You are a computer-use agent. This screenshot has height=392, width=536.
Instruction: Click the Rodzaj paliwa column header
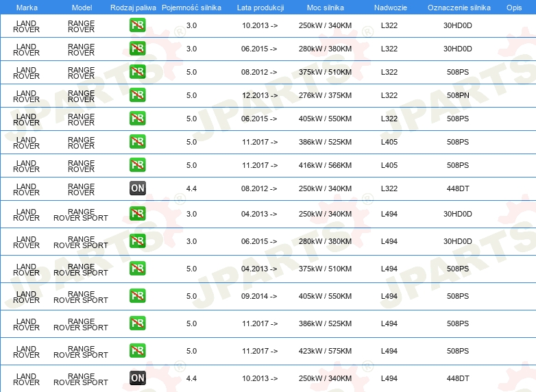133,8
